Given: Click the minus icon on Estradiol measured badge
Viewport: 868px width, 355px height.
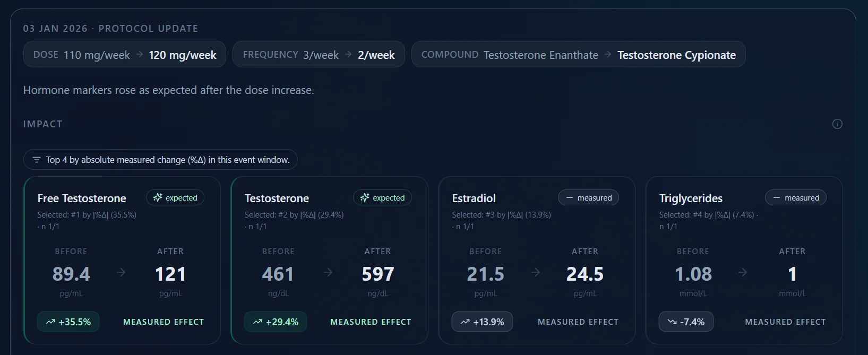Looking at the screenshot, I should pos(570,198).
